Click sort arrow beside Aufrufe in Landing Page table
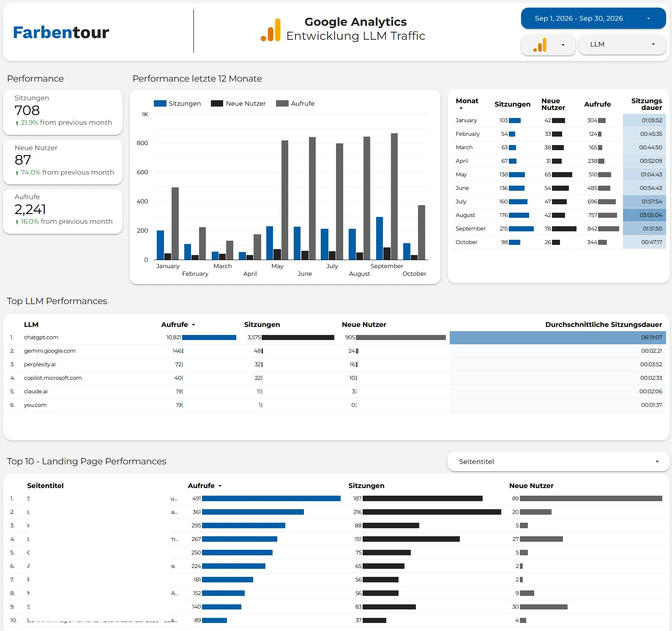 (x=220, y=486)
